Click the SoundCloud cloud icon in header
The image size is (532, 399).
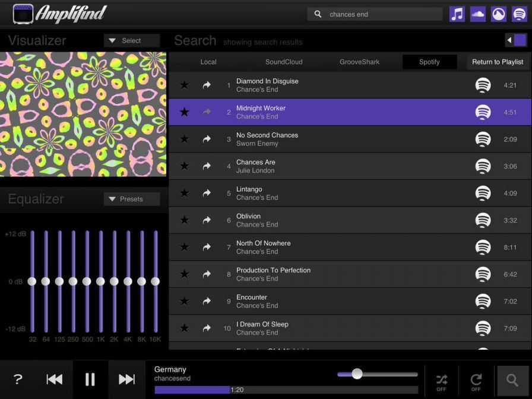[x=478, y=14]
